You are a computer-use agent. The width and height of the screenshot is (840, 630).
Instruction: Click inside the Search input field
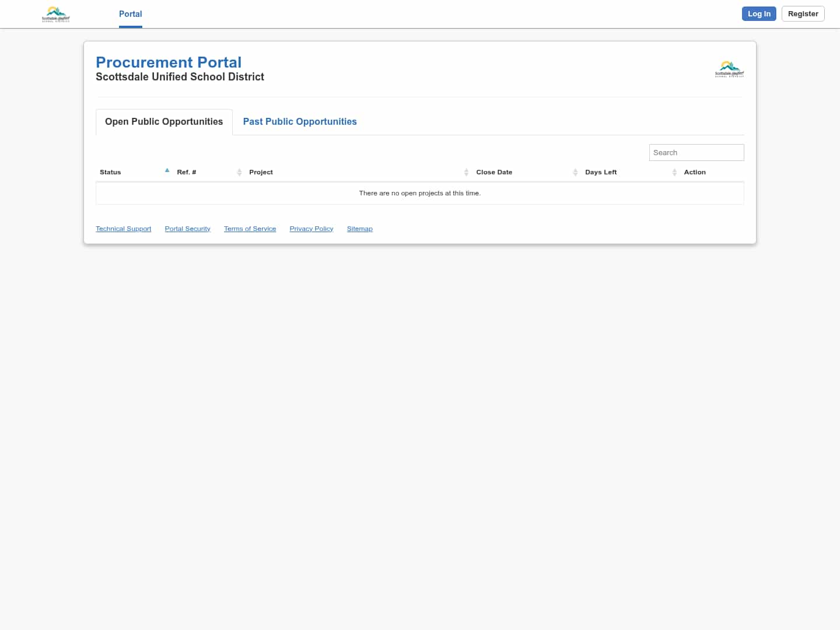[x=696, y=152]
